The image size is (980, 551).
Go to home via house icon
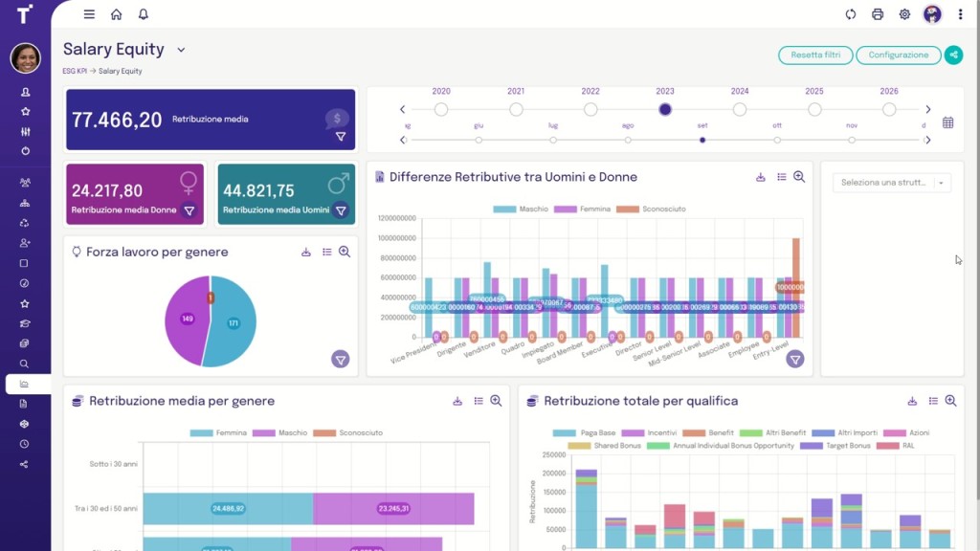116,14
